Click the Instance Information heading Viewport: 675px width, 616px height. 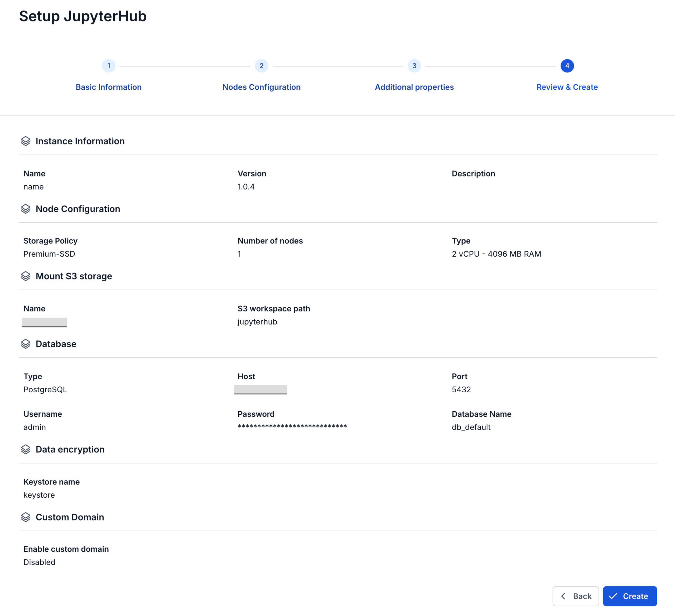tap(80, 141)
